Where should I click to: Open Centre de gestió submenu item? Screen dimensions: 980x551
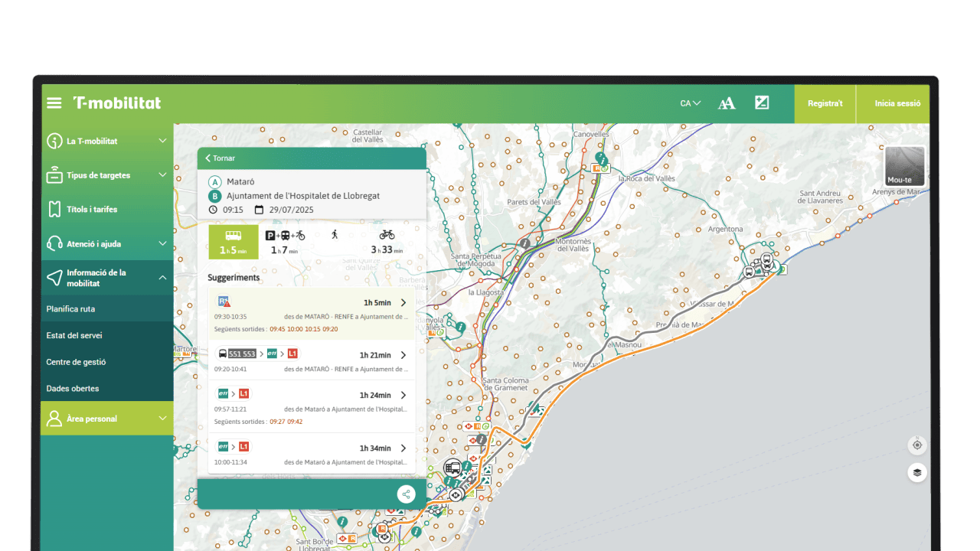point(107,362)
